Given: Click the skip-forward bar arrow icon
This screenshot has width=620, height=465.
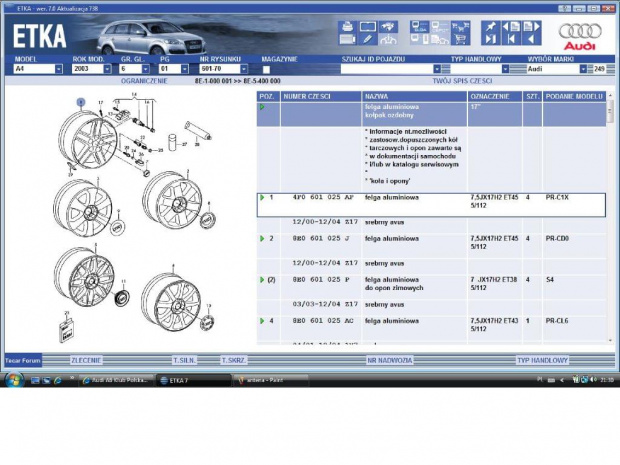Looking at the screenshot, I should point(491,39).
